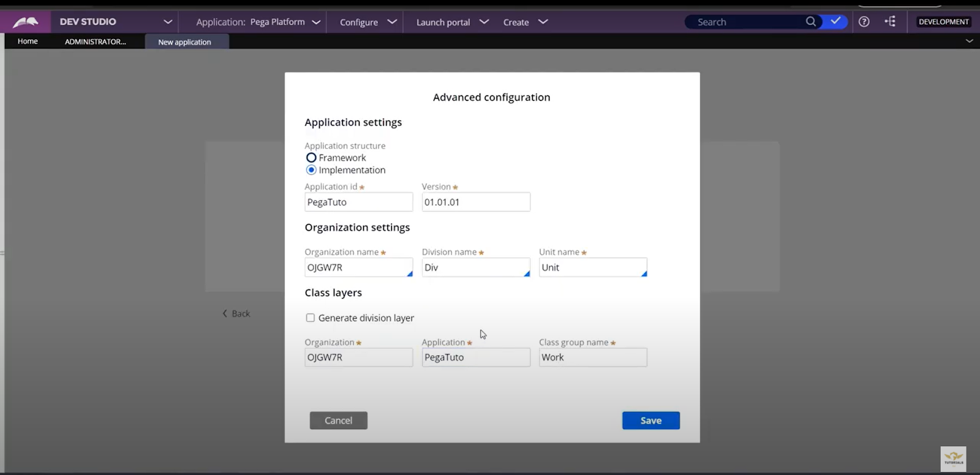Viewport: 980px width, 475px height.
Task: Click the class layers Application field
Action: pos(476,357)
